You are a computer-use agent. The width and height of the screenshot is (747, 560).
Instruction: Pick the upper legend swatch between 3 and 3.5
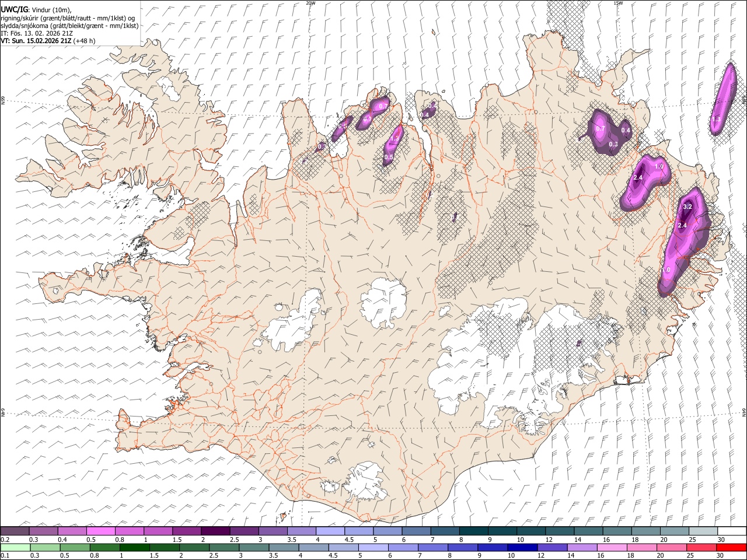[273, 531]
